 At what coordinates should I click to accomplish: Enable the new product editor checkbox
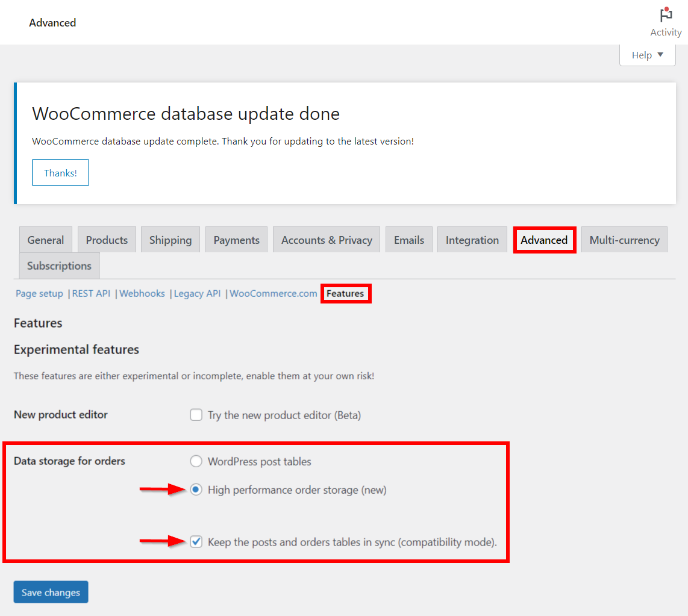pyautogui.click(x=196, y=415)
